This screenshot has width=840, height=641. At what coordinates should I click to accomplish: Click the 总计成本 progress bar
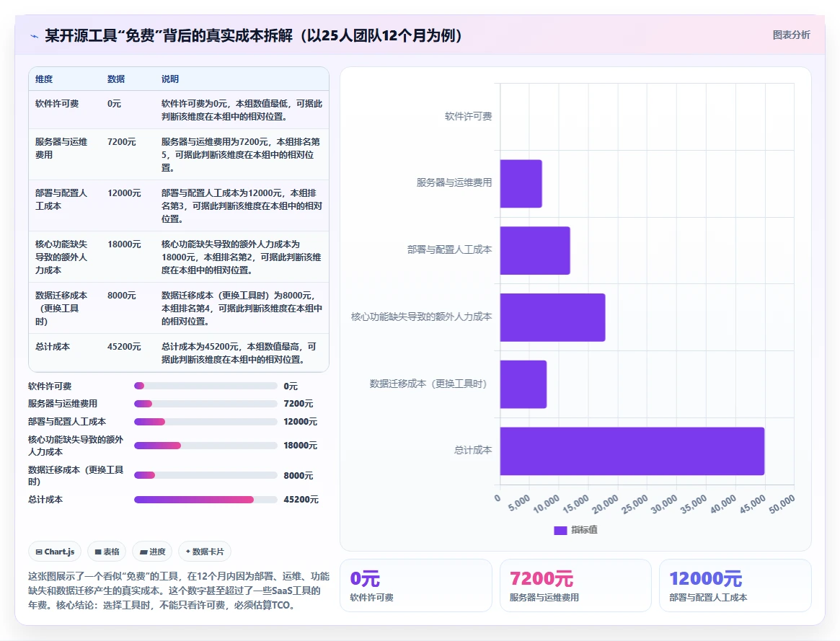point(205,500)
